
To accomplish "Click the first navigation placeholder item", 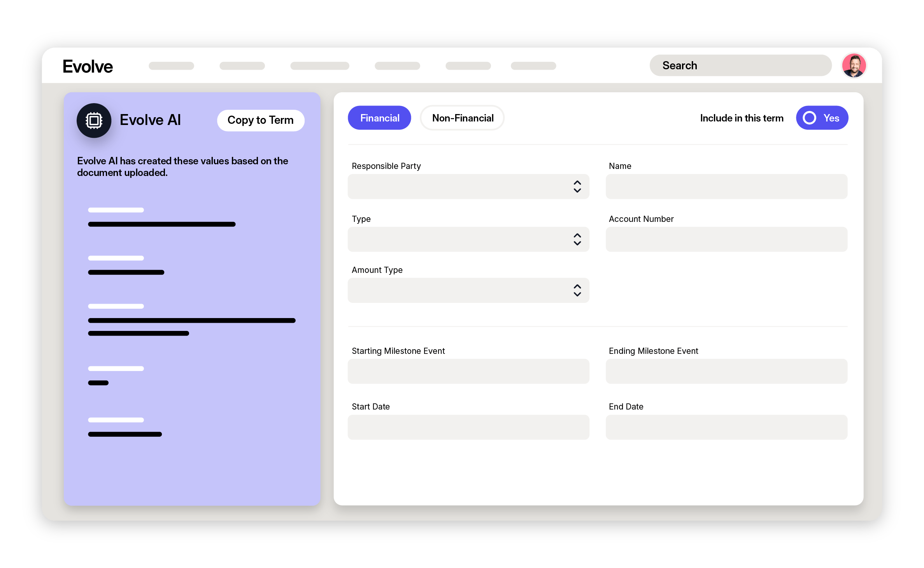I will click(x=171, y=66).
